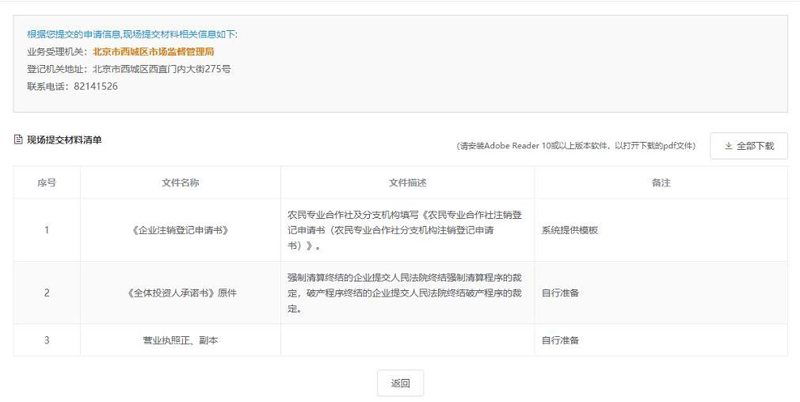800x402 pixels.
Task: Click the document icon beside 现场提交材料清单
Action: pos(18,140)
